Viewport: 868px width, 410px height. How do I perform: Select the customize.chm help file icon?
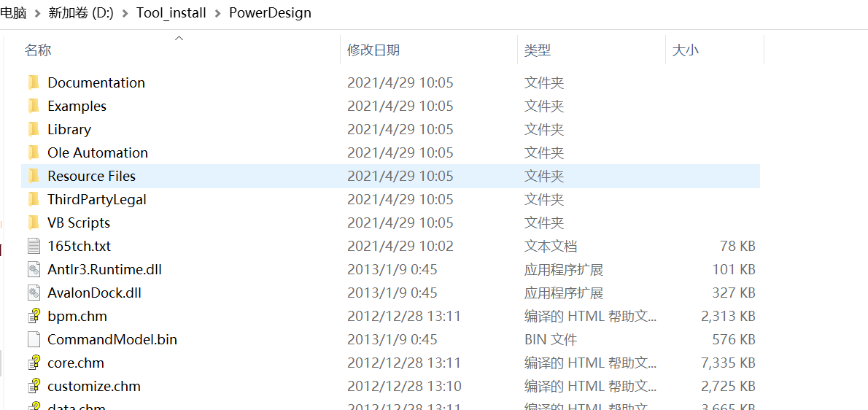pos(34,386)
